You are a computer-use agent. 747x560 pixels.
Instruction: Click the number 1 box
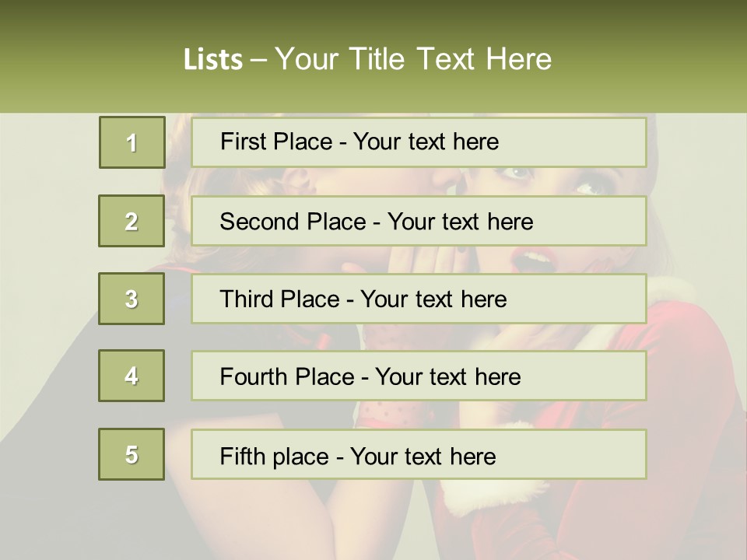tap(132, 142)
